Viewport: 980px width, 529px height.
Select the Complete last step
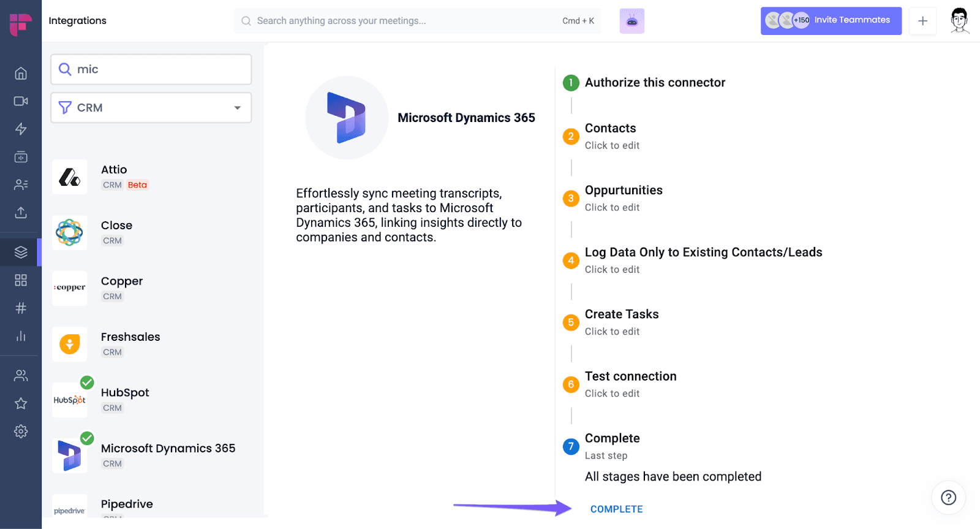pyautogui.click(x=612, y=446)
